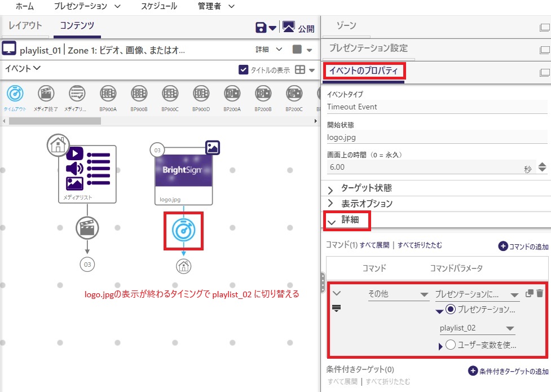
Task: Open the その他 command dropdown
Action: [x=398, y=294]
